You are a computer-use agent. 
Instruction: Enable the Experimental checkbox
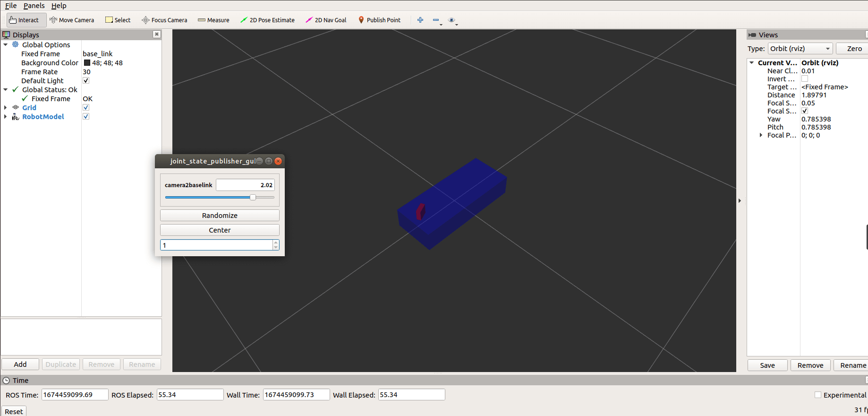[x=818, y=395]
